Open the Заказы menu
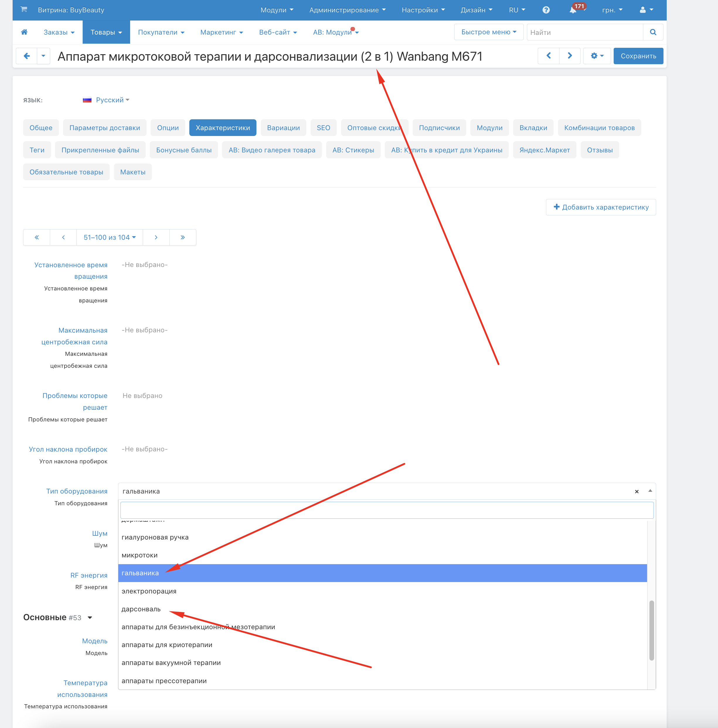The width and height of the screenshot is (718, 728). click(x=59, y=33)
